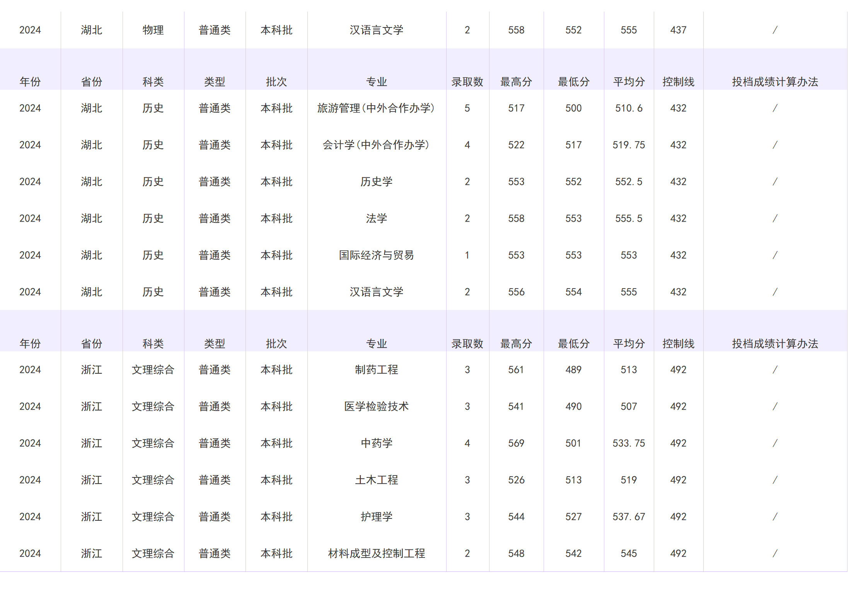Click the 类型 column header
868x614 pixels.
(x=215, y=81)
